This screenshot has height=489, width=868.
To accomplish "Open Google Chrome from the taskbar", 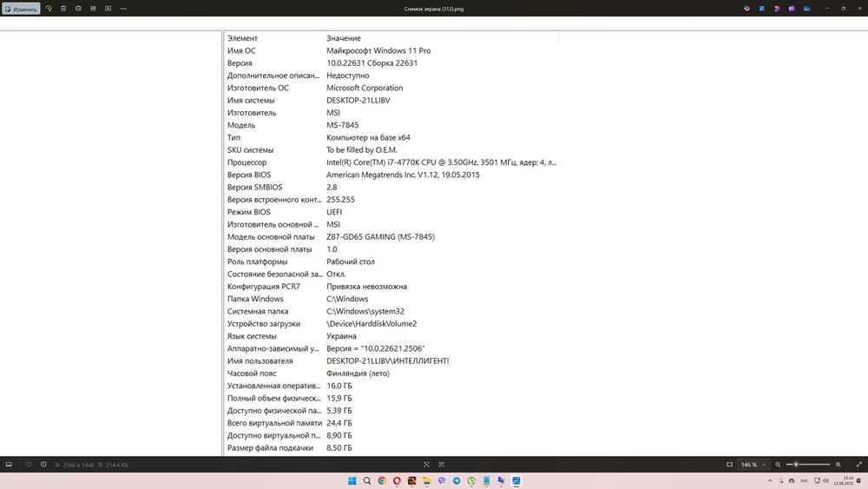I will pyautogui.click(x=382, y=480).
